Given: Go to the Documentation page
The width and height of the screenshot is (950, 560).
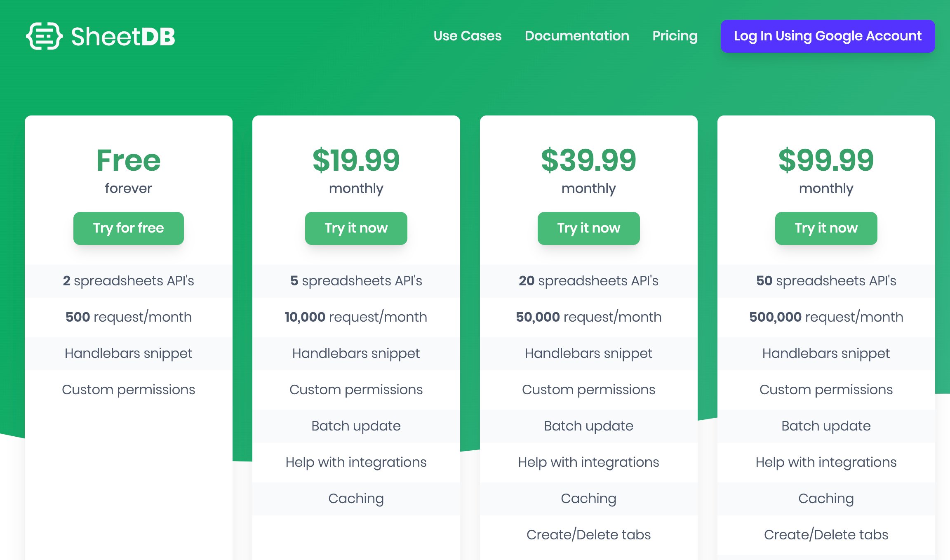Looking at the screenshot, I should click(x=577, y=36).
